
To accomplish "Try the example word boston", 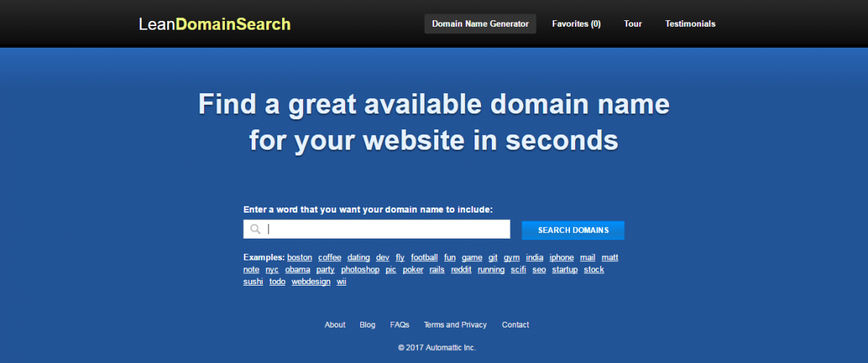I will click(299, 257).
